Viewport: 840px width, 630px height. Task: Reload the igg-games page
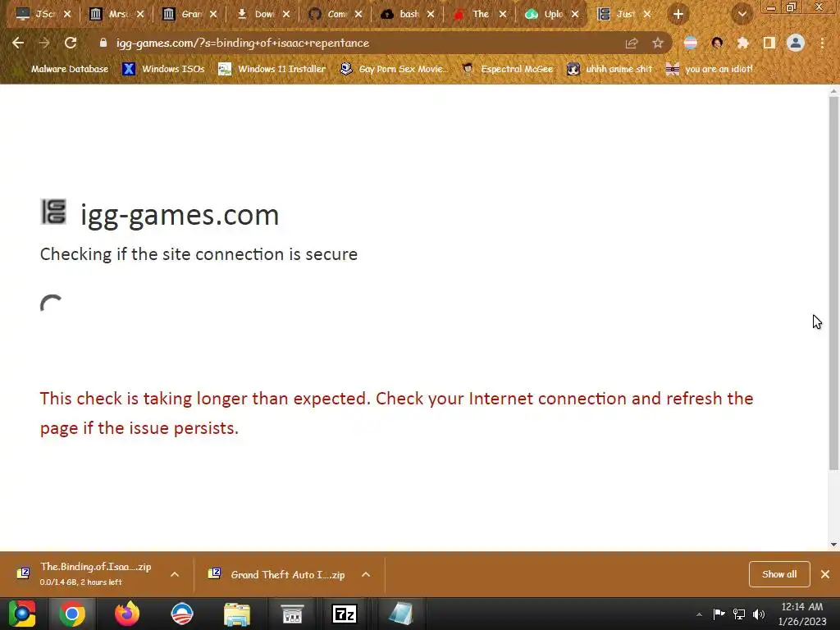pos(71,43)
